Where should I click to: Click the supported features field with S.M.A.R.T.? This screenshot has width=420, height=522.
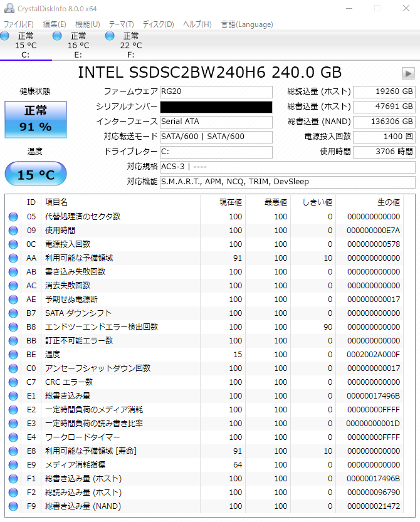pos(288,182)
